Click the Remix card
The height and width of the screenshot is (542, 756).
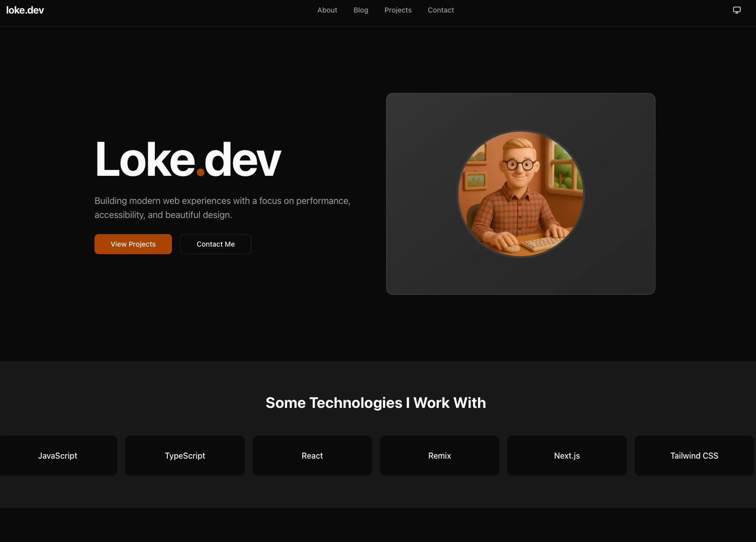(439, 456)
